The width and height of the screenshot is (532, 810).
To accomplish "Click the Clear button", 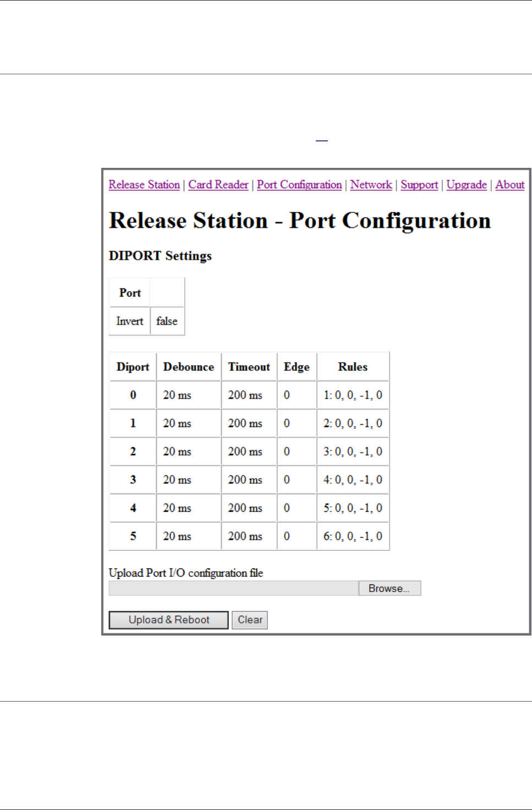I will click(250, 620).
